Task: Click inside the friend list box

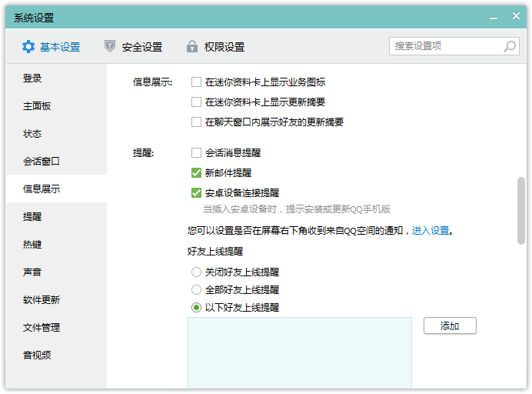Action: pos(300,352)
